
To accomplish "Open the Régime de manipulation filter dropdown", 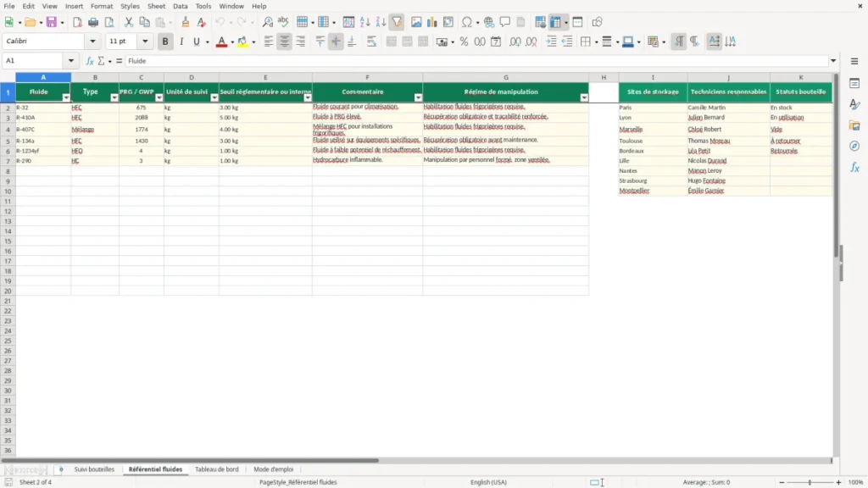I will [x=584, y=97].
